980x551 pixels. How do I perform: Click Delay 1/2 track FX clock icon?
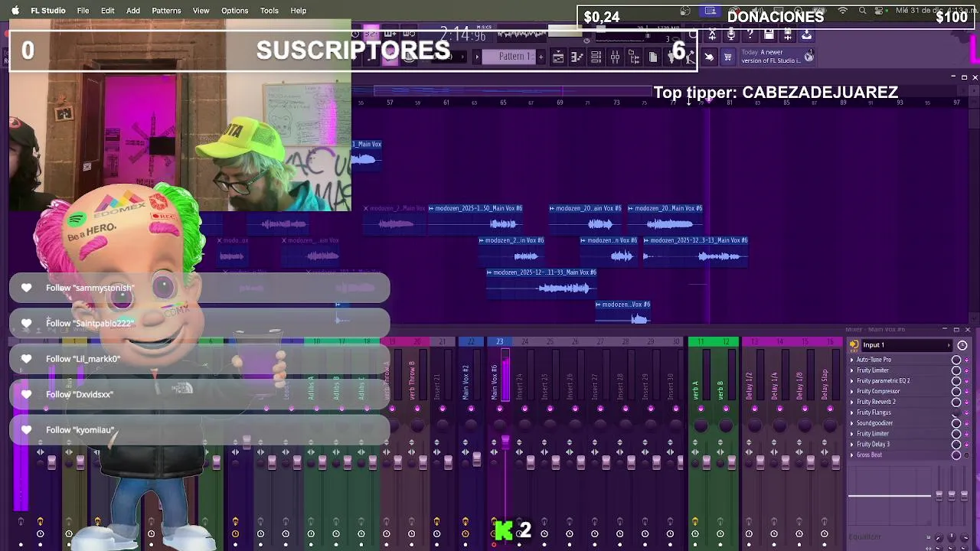click(749, 533)
